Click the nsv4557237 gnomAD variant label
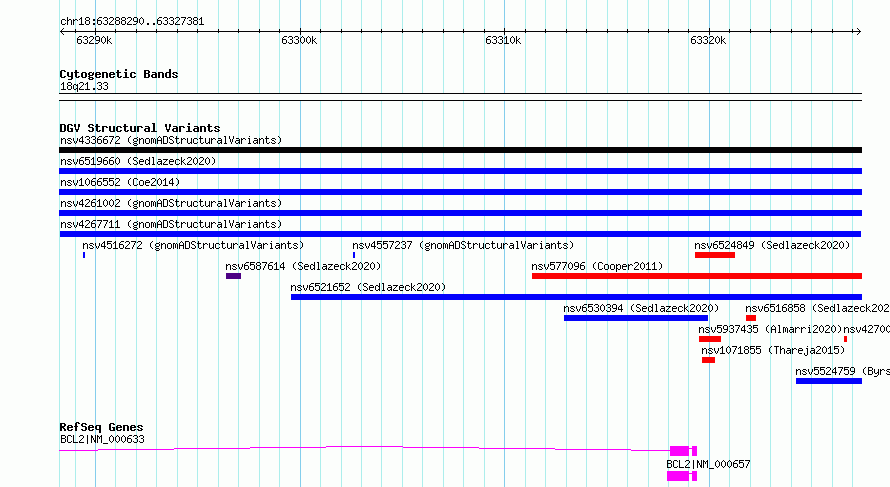 click(463, 245)
